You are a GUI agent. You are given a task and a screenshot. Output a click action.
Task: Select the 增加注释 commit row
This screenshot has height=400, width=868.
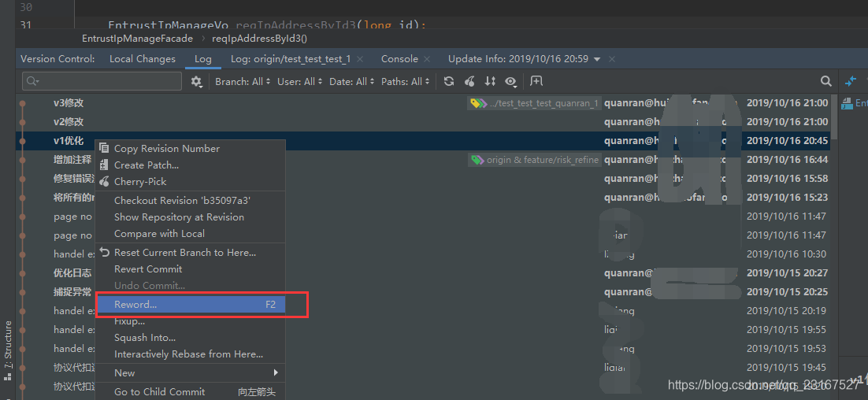[x=424, y=160]
